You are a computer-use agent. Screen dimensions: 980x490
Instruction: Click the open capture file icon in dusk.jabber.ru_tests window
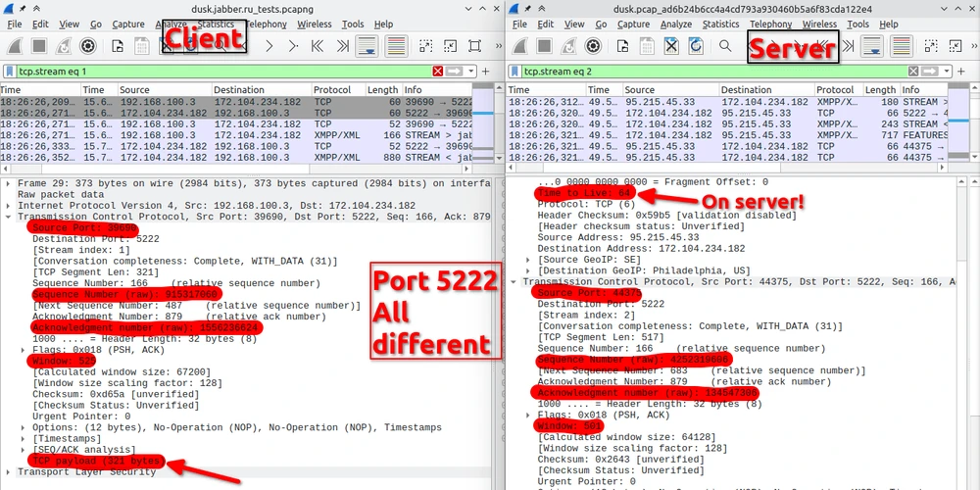(117, 46)
